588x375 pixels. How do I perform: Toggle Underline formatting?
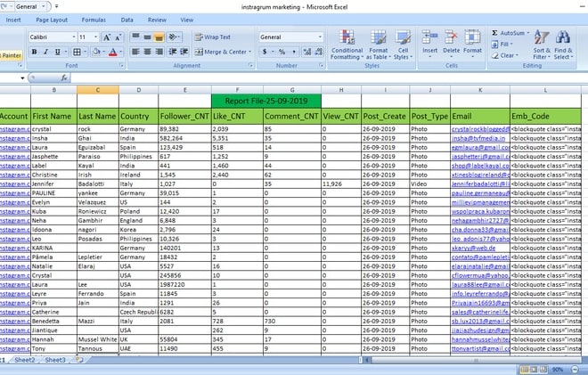[x=57, y=52]
